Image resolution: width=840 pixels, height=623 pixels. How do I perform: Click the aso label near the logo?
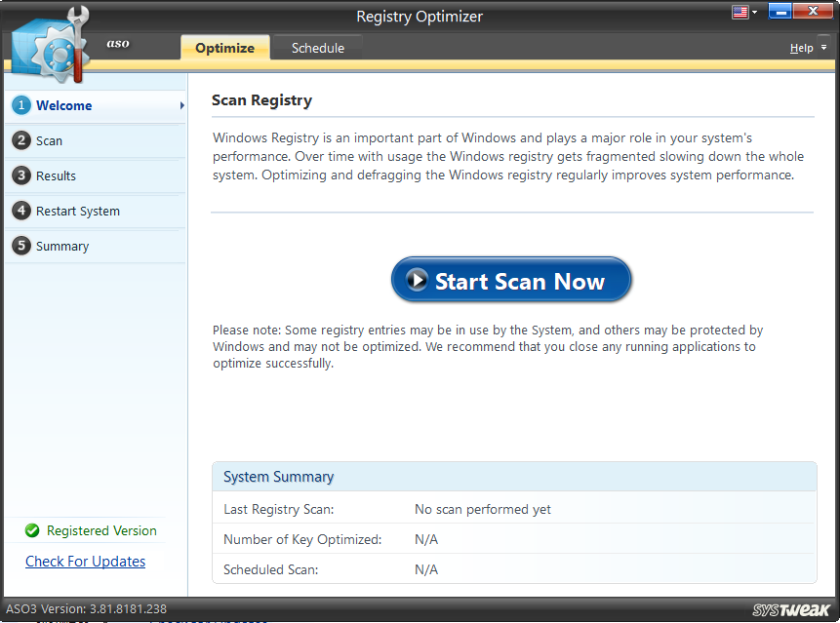118,43
